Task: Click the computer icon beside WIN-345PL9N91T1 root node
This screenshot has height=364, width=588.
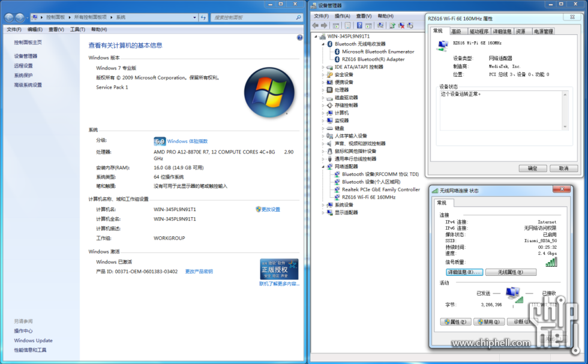Action: 323,37
